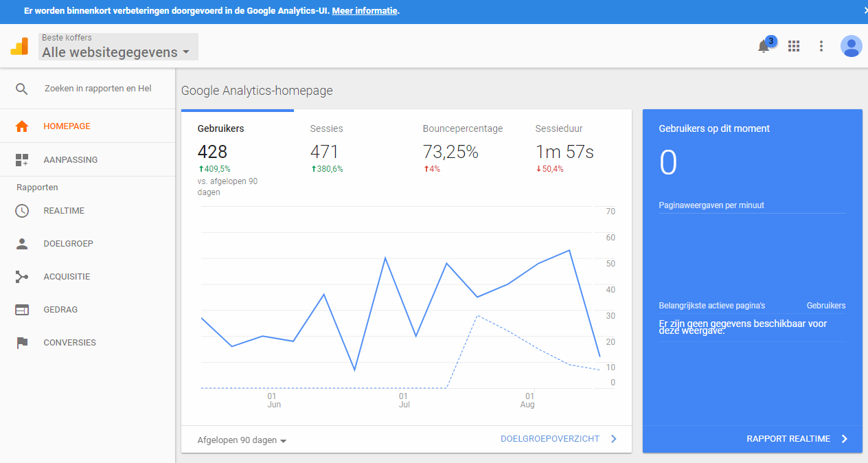The image size is (868, 463).
Task: Click the Google Analytics-homepage heading
Action: click(x=257, y=91)
